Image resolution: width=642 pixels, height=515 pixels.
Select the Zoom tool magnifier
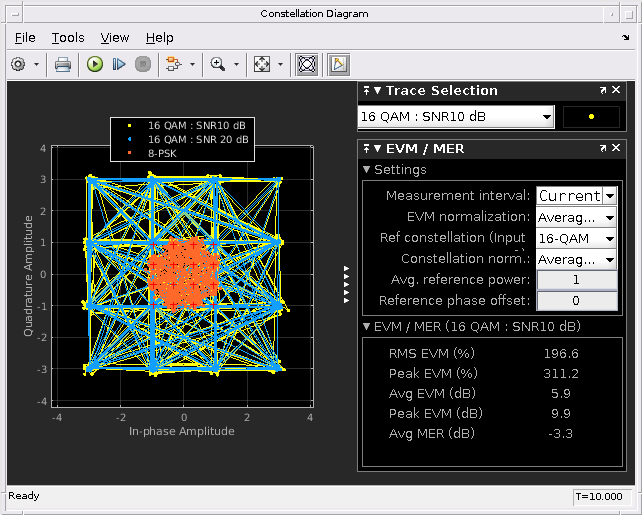(x=217, y=64)
